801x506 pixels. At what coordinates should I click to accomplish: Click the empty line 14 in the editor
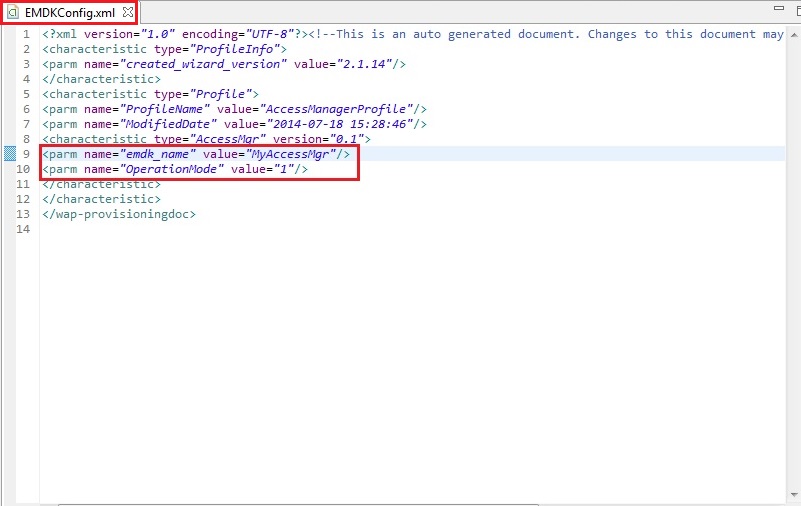300,229
